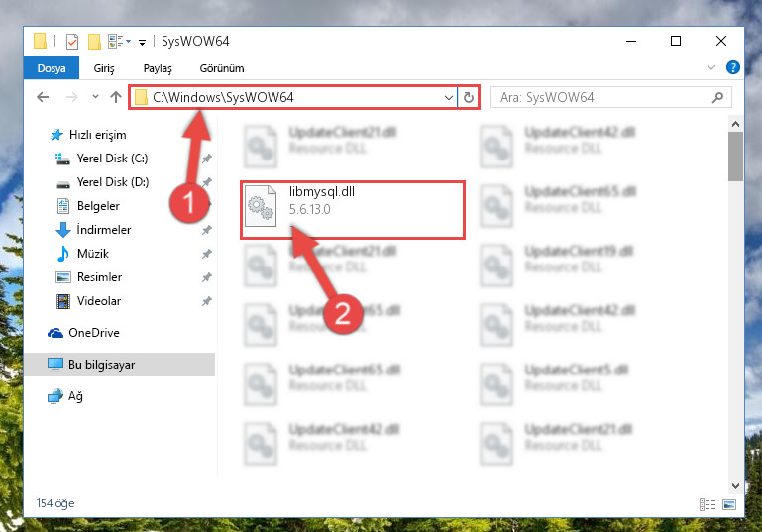The width and height of the screenshot is (762, 532).
Task: Click the 154 öğe status text
Action: click(x=55, y=503)
